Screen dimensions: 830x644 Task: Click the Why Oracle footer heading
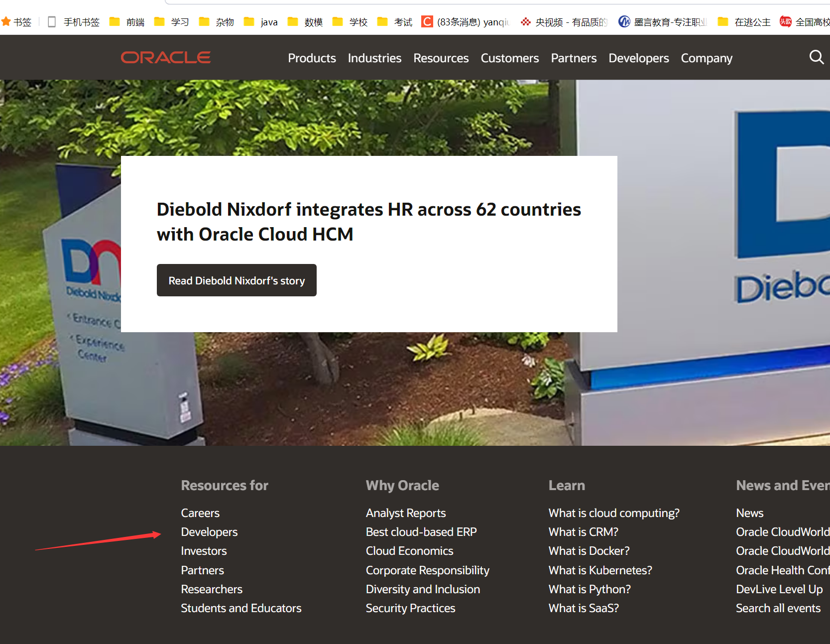[402, 485]
